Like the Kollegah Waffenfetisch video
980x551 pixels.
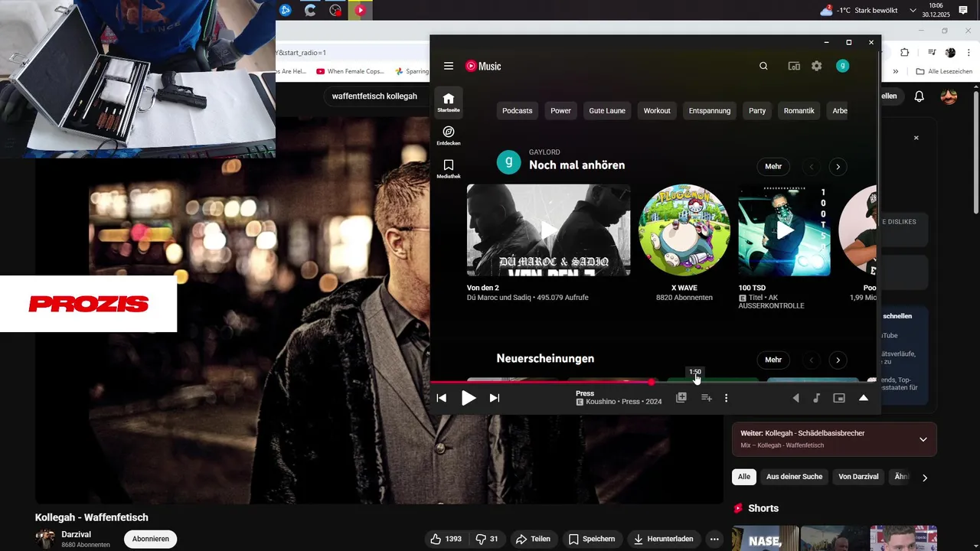[446, 539]
